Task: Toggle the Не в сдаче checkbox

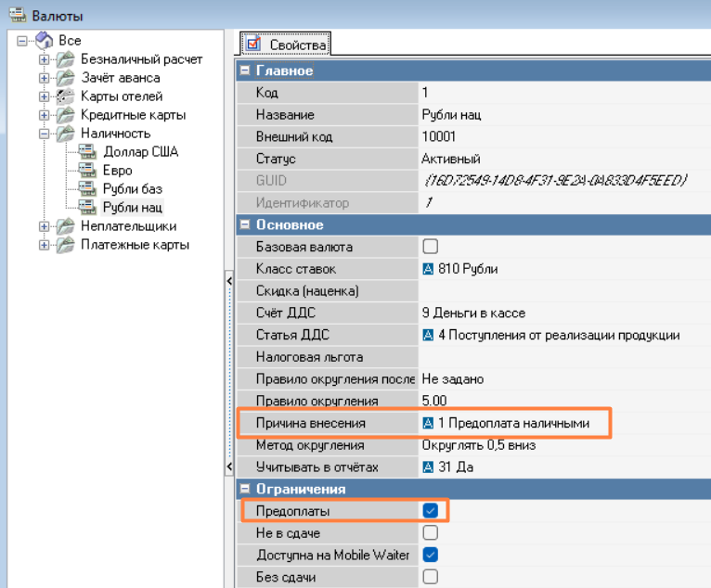Action: (430, 533)
